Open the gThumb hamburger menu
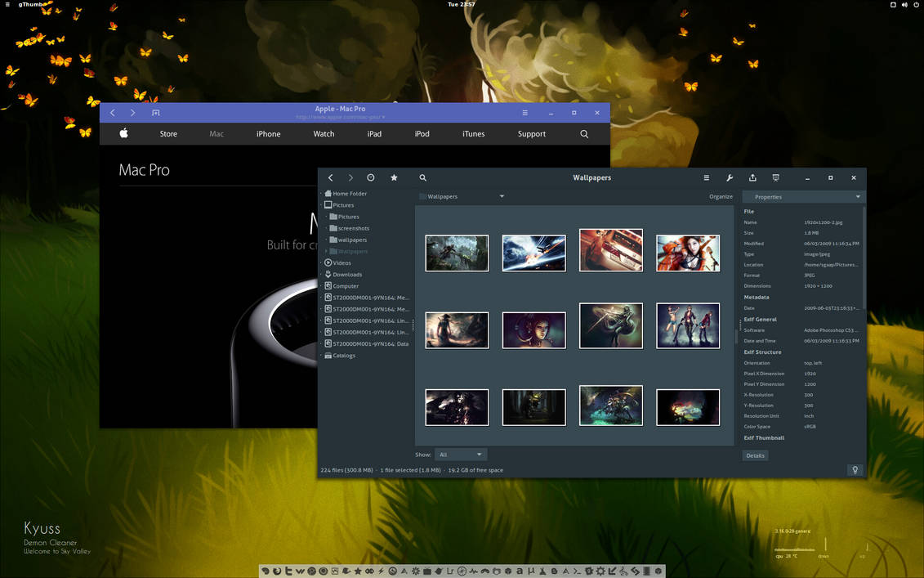 pyautogui.click(x=707, y=177)
